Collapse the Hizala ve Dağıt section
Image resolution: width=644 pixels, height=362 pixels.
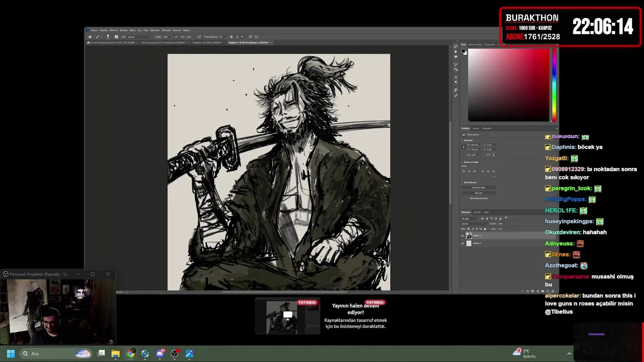[462, 162]
